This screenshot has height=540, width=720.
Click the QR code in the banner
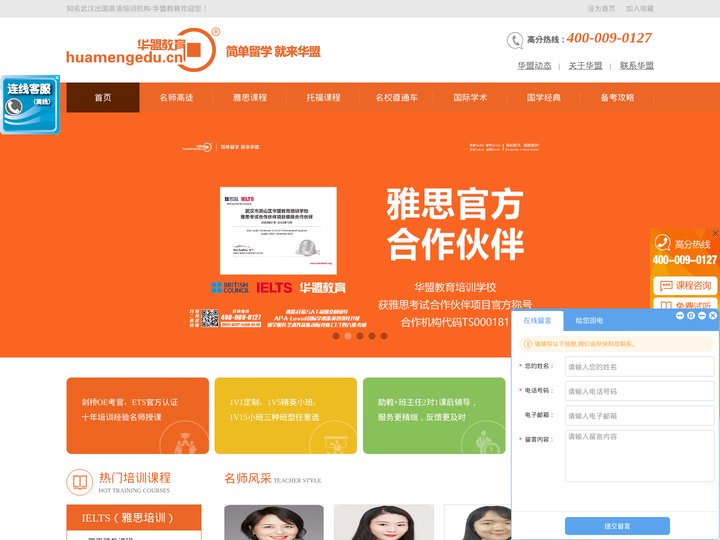[210, 318]
